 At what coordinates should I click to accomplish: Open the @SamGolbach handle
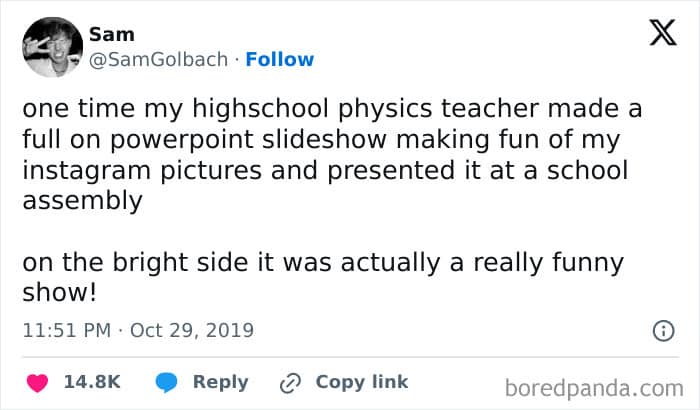point(160,59)
